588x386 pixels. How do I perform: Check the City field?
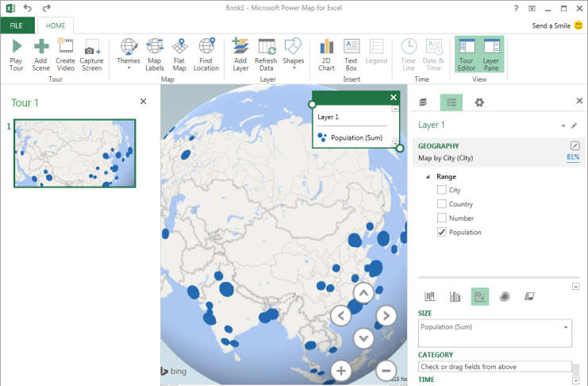tap(442, 190)
